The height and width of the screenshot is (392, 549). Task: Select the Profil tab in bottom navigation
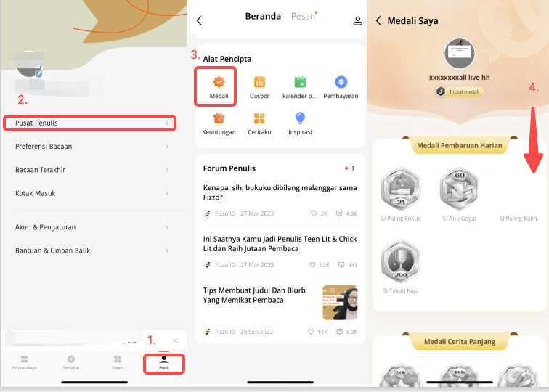coord(164,363)
